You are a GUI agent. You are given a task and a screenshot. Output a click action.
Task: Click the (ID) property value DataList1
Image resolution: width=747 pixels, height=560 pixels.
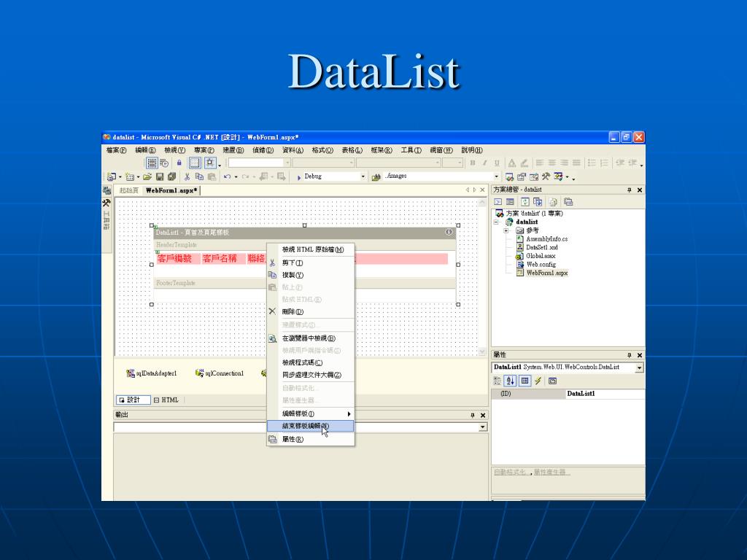[x=605, y=394]
